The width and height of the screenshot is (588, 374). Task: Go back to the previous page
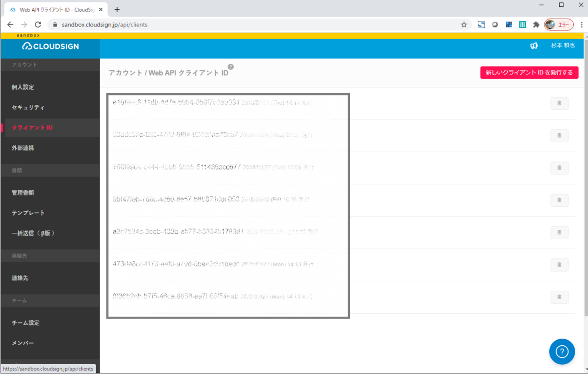10,25
